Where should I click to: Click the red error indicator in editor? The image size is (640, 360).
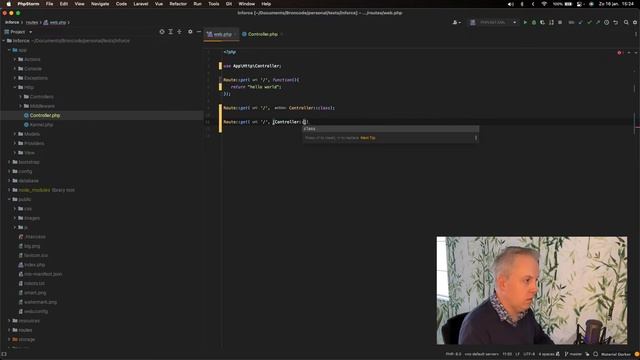[620, 53]
